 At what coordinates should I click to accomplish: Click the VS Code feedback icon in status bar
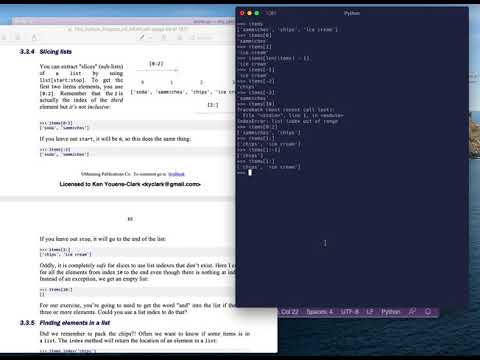[412, 312]
